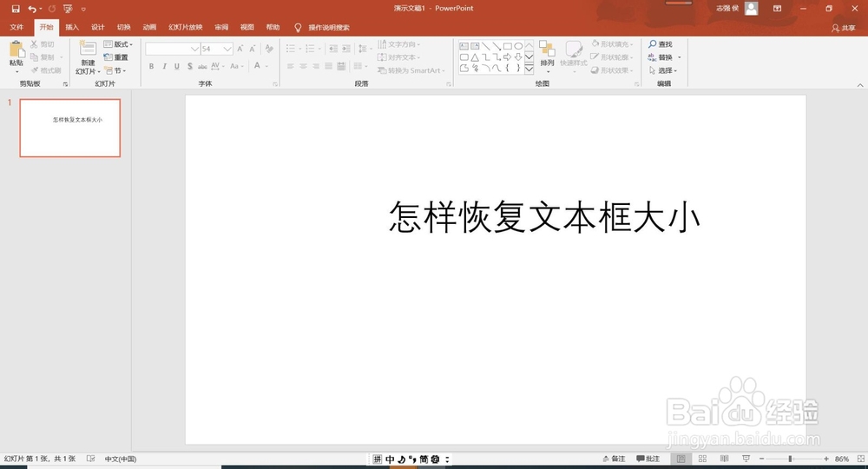Click the Cut (剪切) scissors button
Image resolution: width=868 pixels, height=469 pixels.
point(43,43)
